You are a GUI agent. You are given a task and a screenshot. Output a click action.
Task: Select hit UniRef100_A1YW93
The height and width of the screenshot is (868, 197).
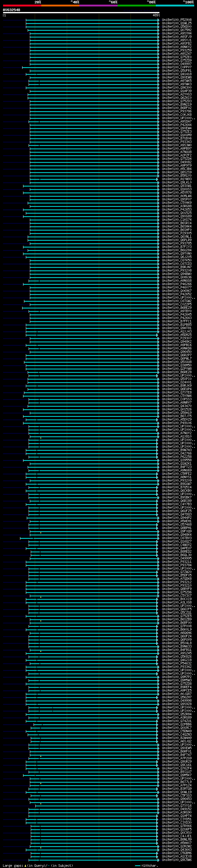pyautogui.click(x=176, y=179)
